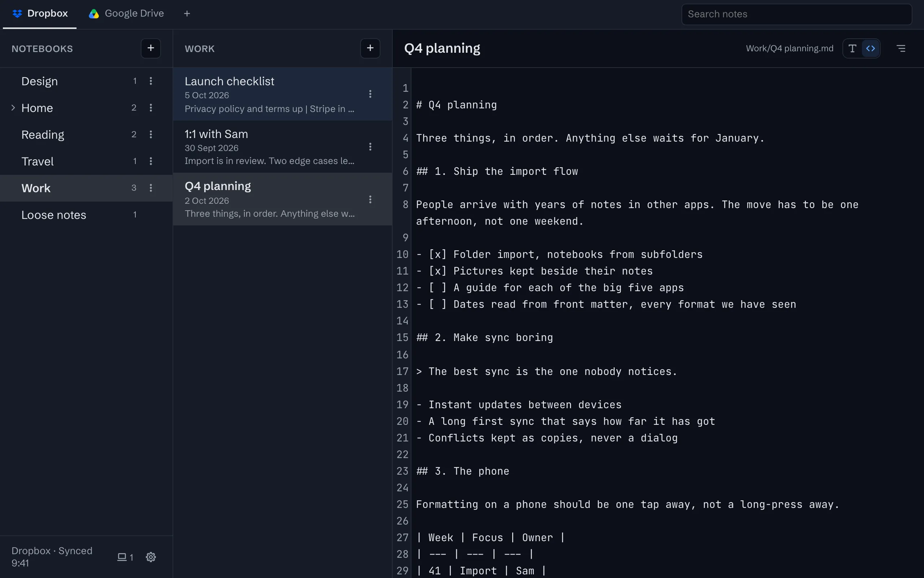Select the Design notebook
The image size is (924, 578).
pos(86,81)
